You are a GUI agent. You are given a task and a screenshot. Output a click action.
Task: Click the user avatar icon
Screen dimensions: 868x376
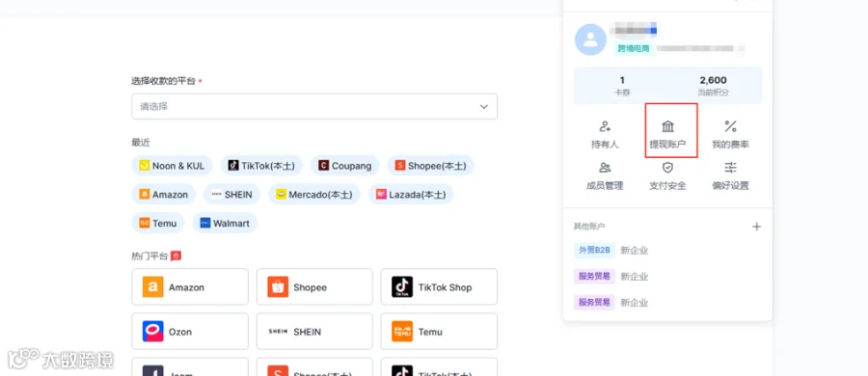[590, 40]
